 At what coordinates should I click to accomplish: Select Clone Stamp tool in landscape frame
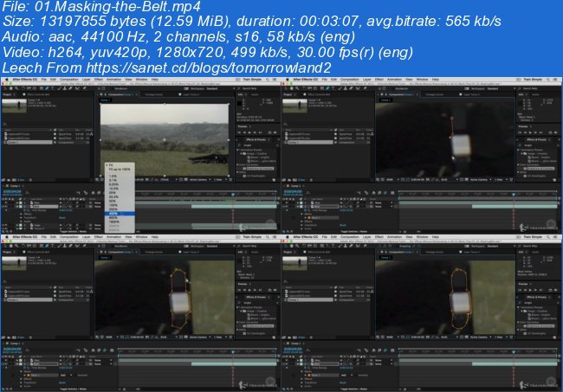point(65,88)
